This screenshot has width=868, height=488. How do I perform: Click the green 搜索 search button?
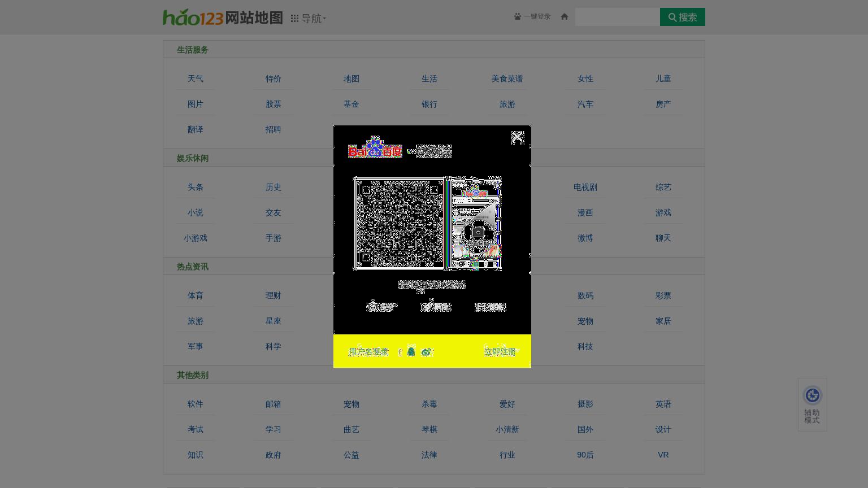click(683, 17)
